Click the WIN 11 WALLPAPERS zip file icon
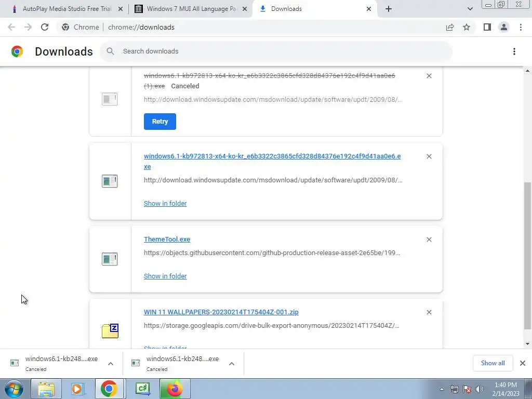This screenshot has width=532, height=399. tap(110, 331)
